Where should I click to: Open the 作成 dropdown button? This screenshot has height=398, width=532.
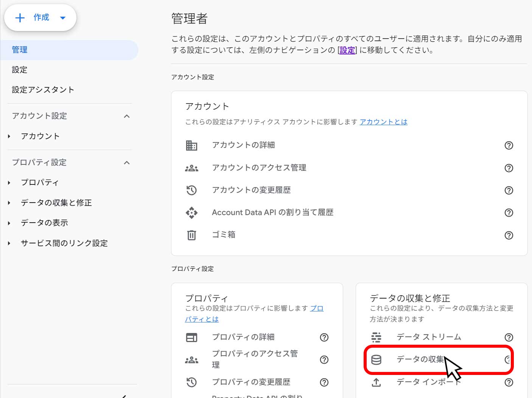pos(40,18)
